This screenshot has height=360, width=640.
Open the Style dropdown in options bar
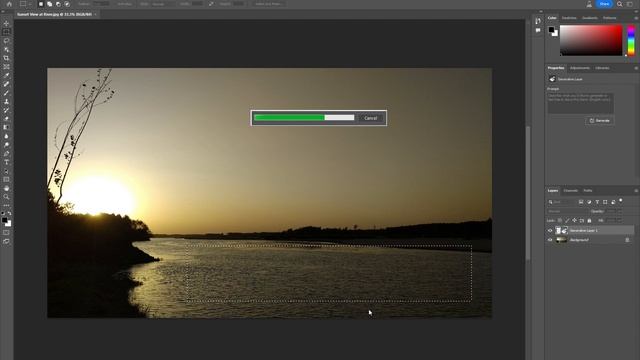[x=164, y=4]
